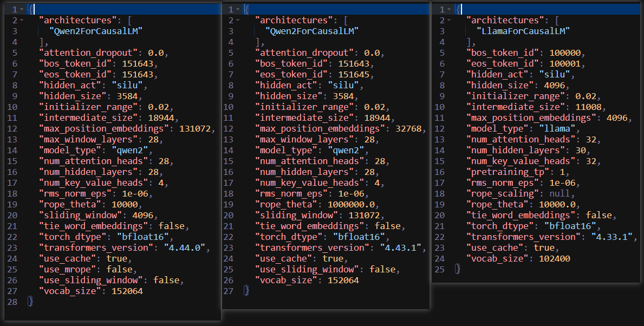644x326 pixels.
Task: Click the num_hidden_layers value 30
Action: pos(580,150)
